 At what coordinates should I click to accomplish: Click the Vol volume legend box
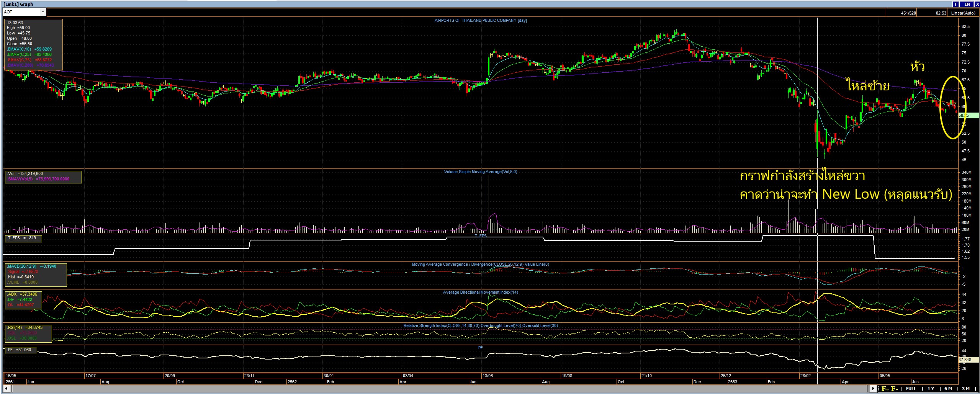(43, 177)
